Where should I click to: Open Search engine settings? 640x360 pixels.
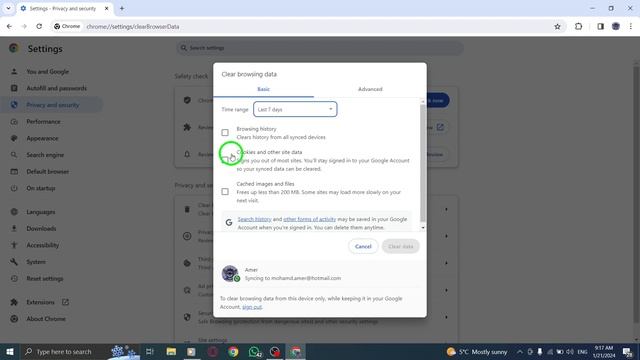tap(45, 155)
